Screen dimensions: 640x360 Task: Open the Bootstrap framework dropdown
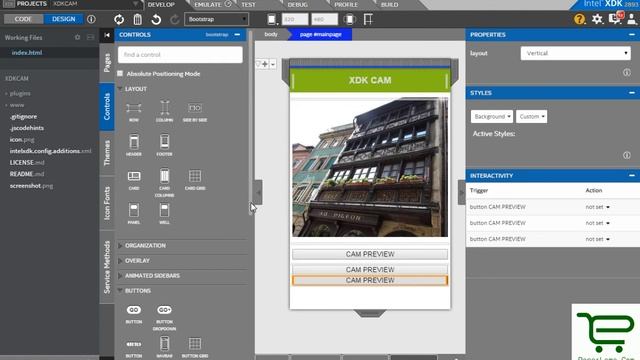pos(216,19)
